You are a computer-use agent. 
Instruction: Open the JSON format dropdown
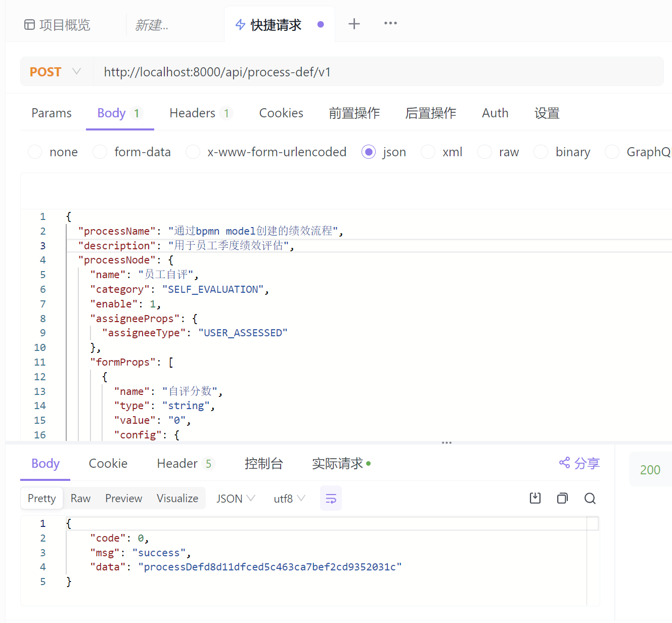tap(236, 499)
